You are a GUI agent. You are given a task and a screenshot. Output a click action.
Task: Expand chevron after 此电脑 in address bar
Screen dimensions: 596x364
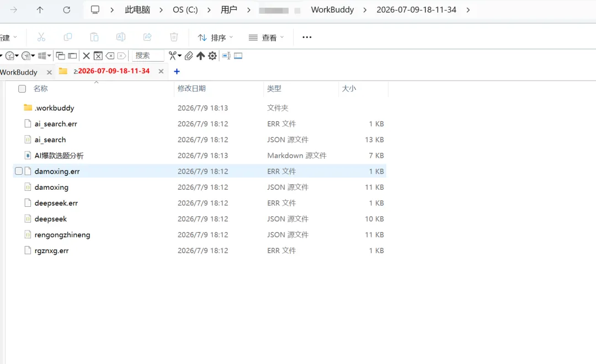[161, 10]
